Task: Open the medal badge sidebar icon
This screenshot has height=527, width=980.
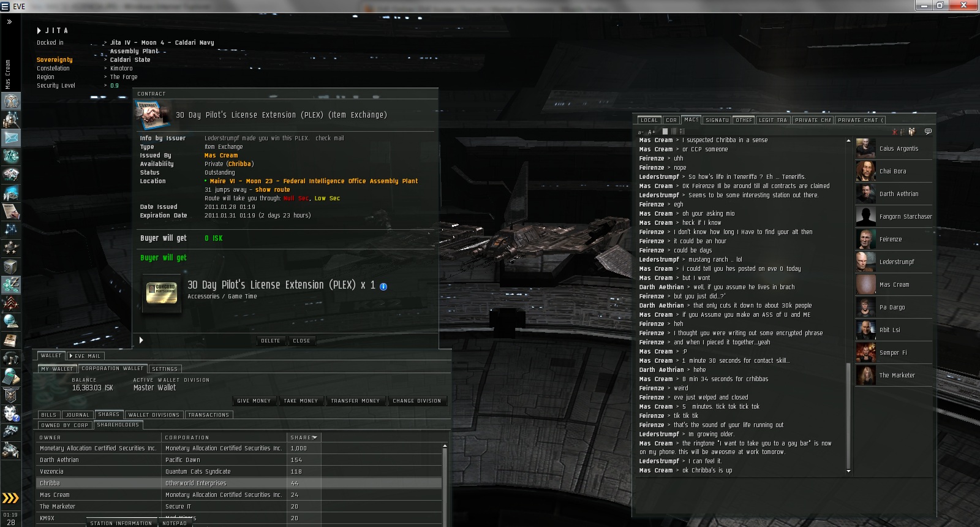Action: point(11,395)
